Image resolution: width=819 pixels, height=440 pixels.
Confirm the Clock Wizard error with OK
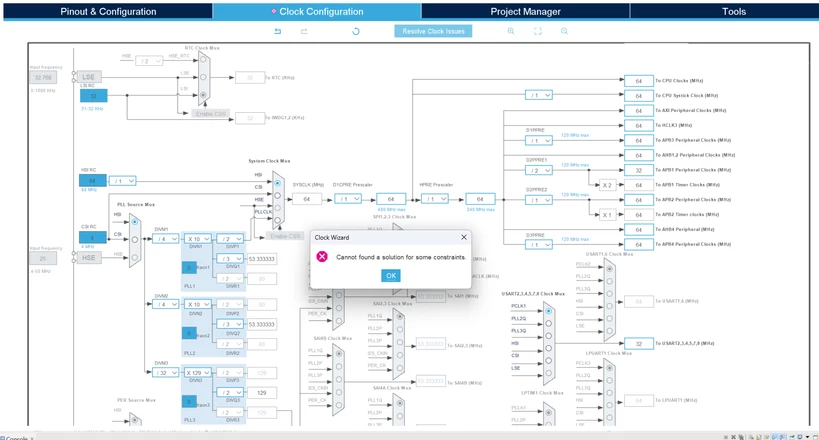391,275
